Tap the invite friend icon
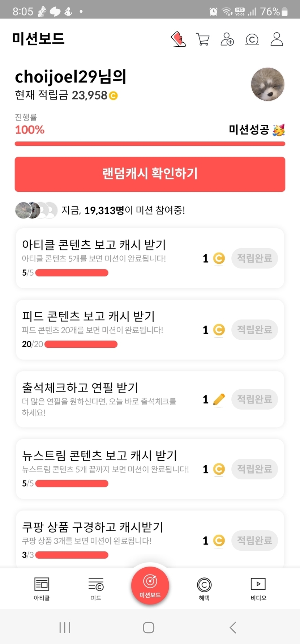 tap(227, 39)
